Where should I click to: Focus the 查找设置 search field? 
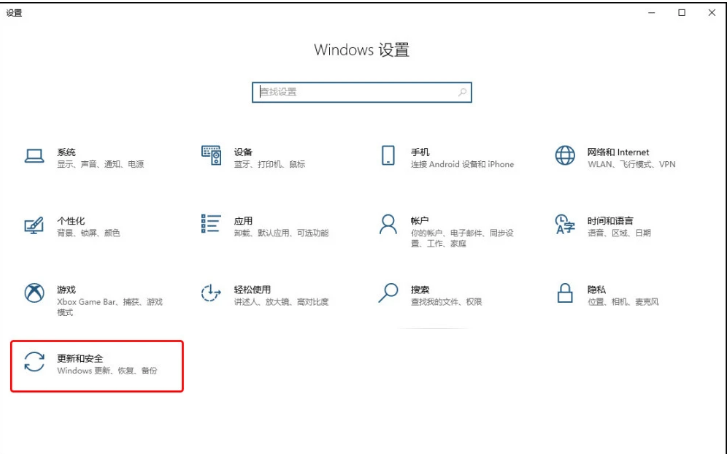coord(355,92)
